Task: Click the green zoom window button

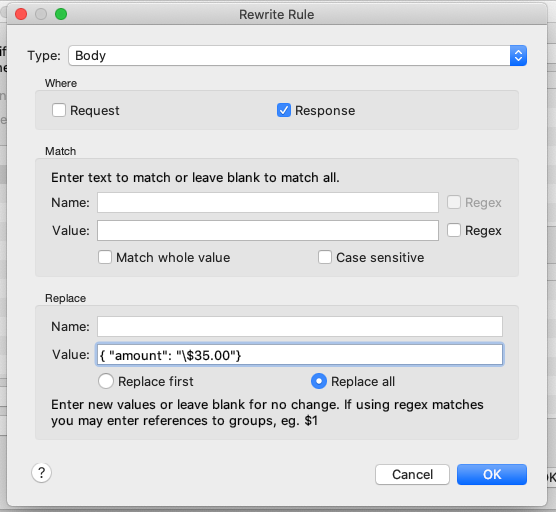Action: pos(61,15)
